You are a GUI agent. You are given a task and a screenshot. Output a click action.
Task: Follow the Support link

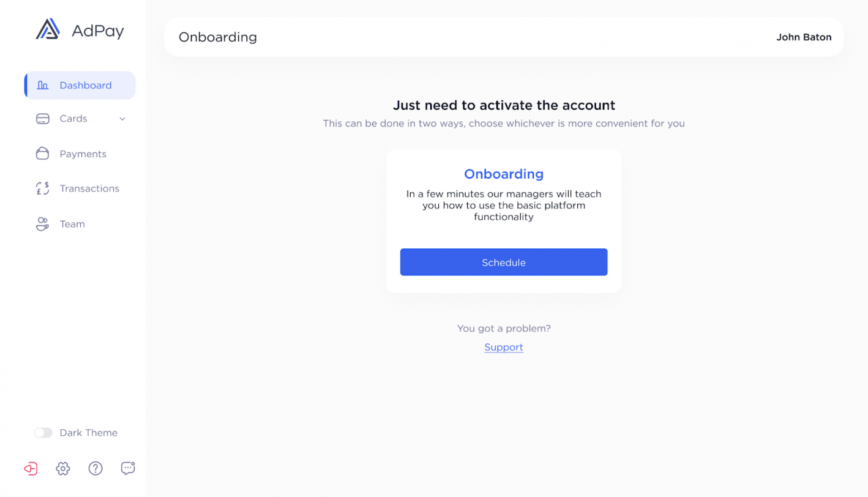(504, 347)
